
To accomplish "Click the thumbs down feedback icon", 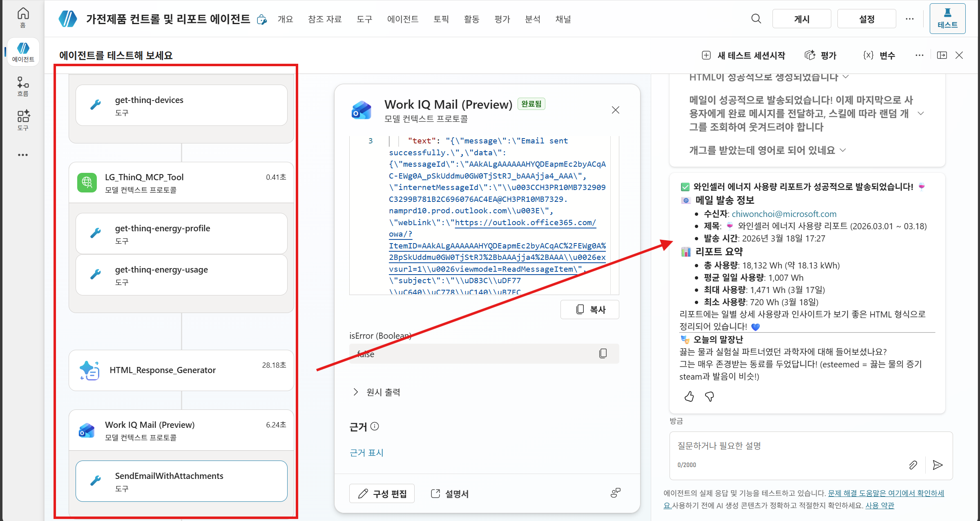I will click(710, 396).
